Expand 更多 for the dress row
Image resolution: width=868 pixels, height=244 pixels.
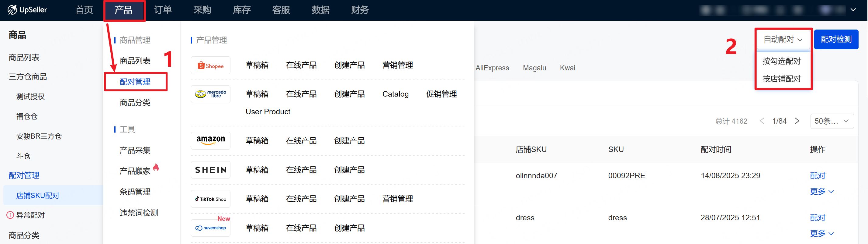tap(821, 233)
